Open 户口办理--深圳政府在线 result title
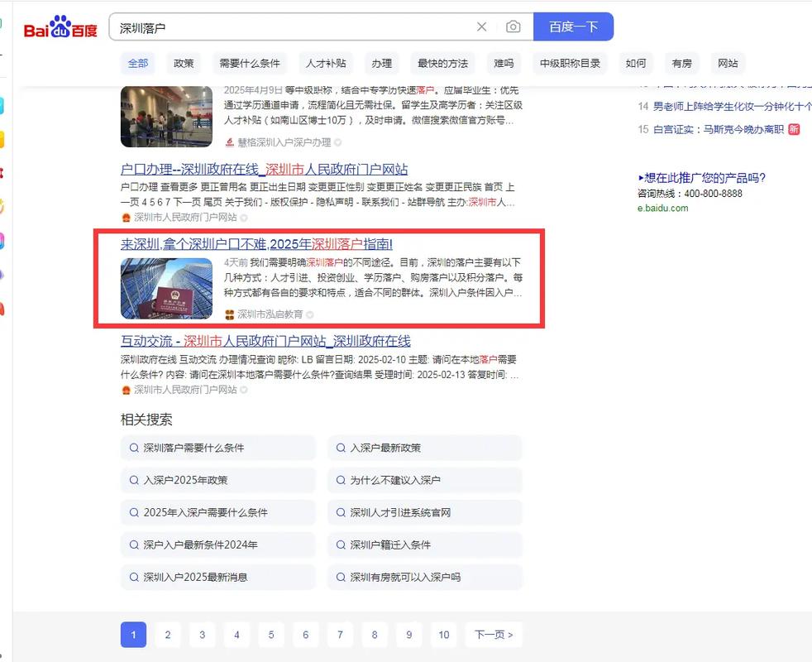 tap(264, 170)
